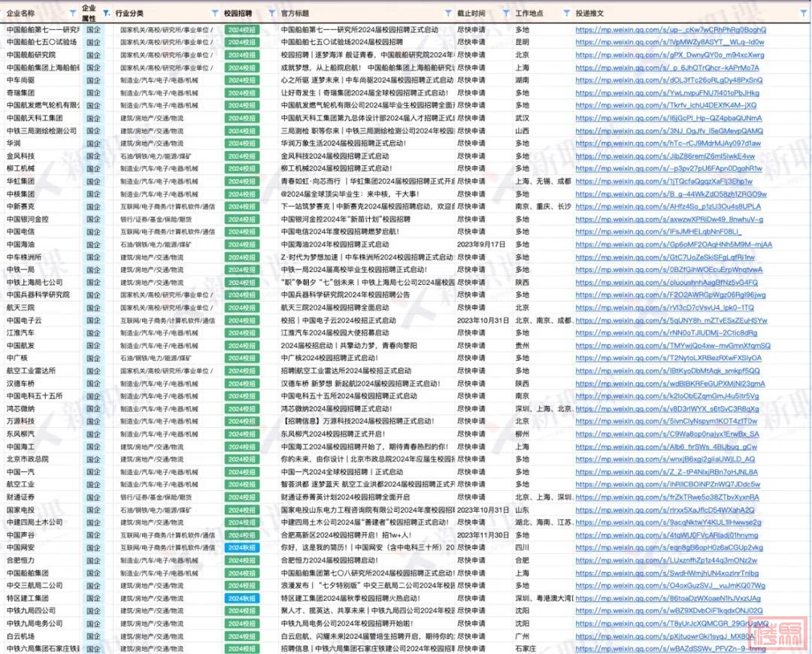The image size is (812, 654).
Task: Open the 投递推文 column filter
Action: pos(804,13)
